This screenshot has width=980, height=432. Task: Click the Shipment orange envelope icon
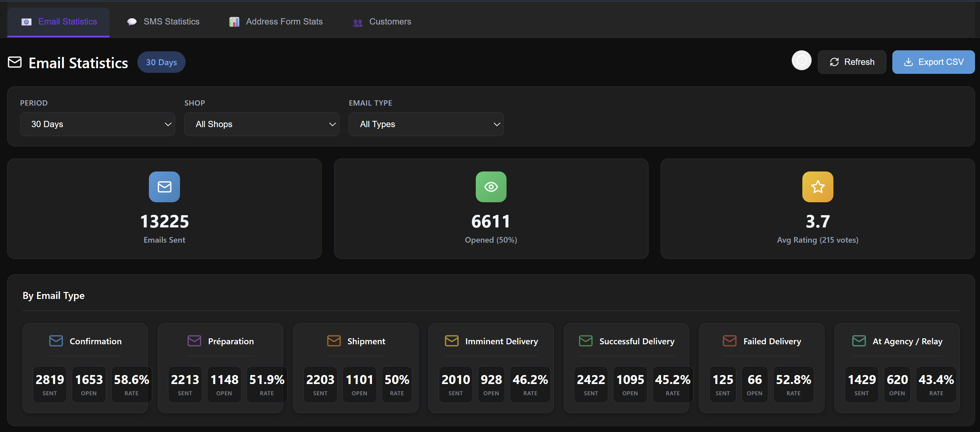pyautogui.click(x=334, y=341)
